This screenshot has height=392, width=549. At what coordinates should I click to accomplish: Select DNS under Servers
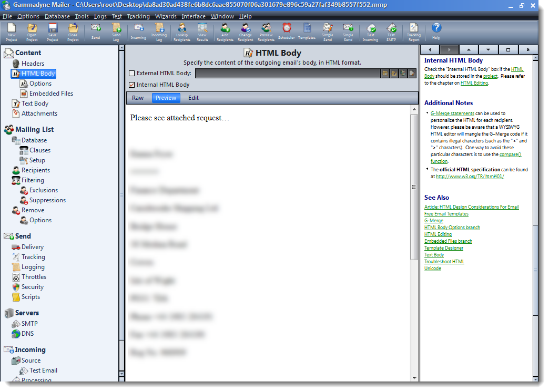(x=28, y=334)
